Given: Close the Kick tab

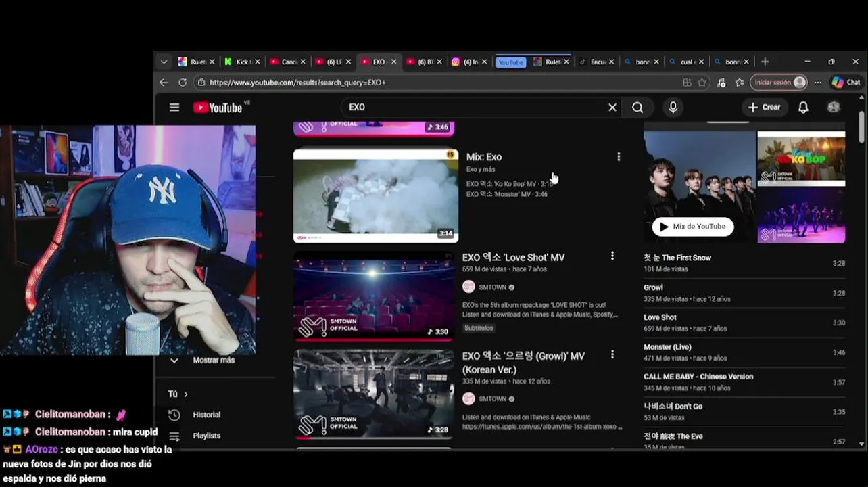Looking at the screenshot, I should pos(258,62).
